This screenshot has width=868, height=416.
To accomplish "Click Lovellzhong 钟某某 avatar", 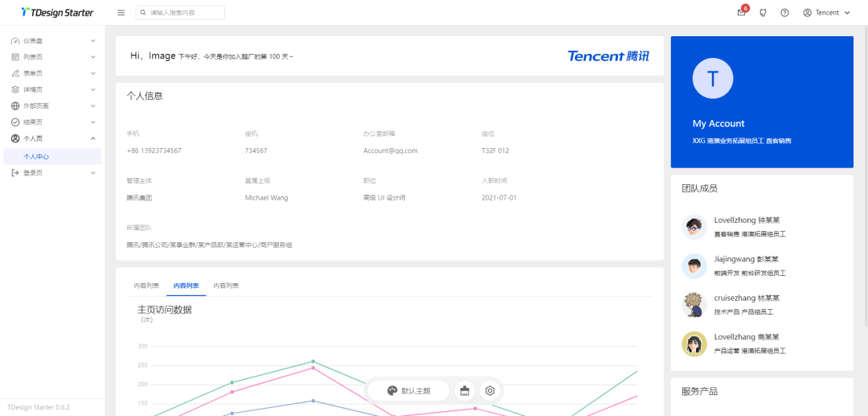I will click(x=694, y=227).
